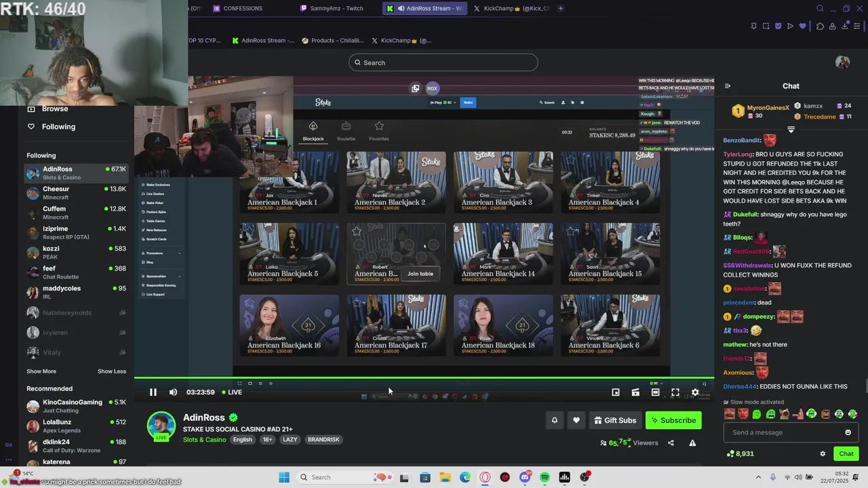Open Products – ChillaBi bookmark
Viewport: 868px width, 488px height.
333,41
